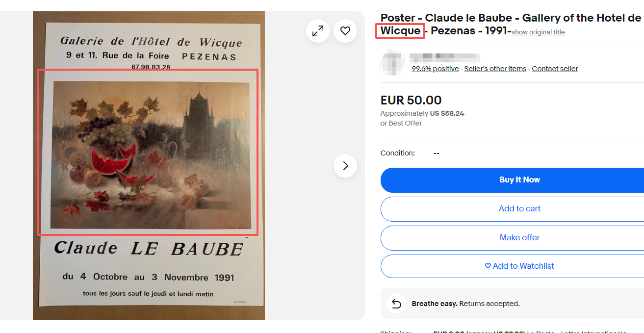The height and width of the screenshot is (333, 644).
Task: Click the blurred seller name
Action: pyautogui.click(x=444, y=56)
